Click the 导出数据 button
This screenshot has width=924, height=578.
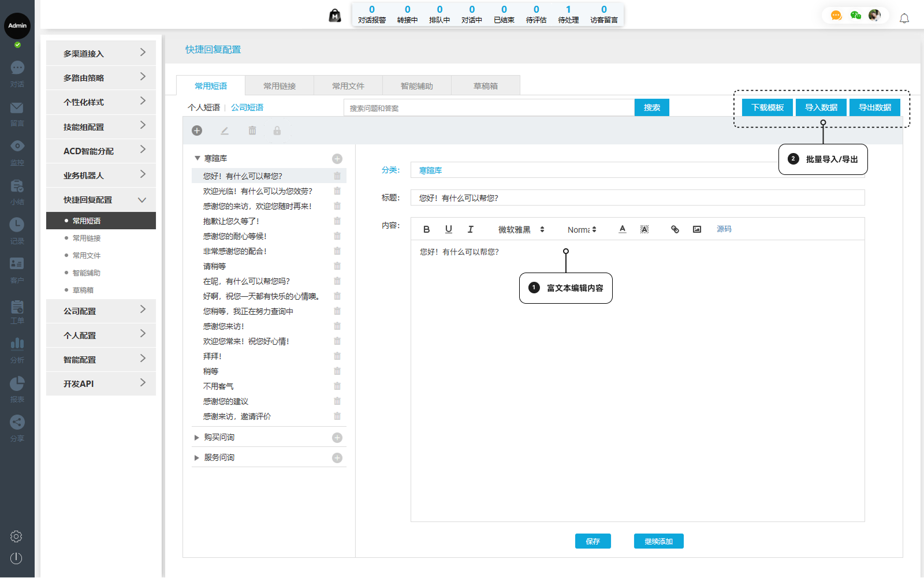(874, 107)
